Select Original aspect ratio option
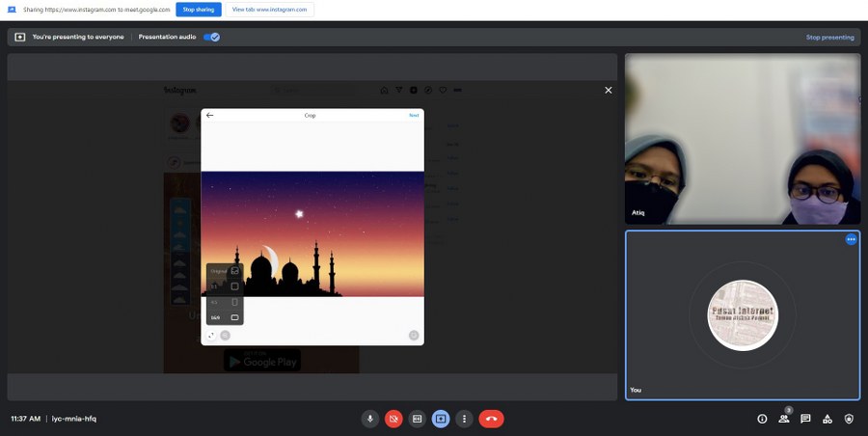 tap(225, 271)
